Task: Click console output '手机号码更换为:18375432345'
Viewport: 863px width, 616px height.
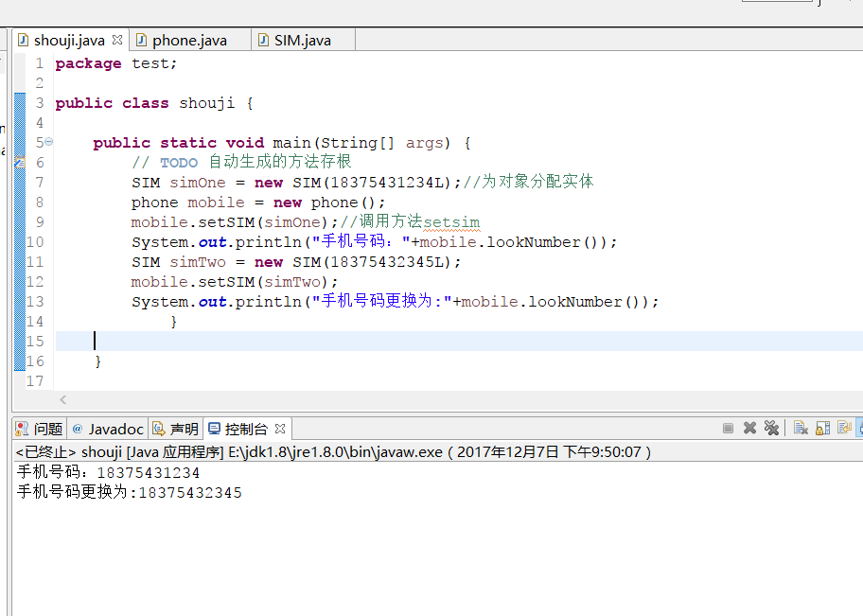Action: coord(130,492)
